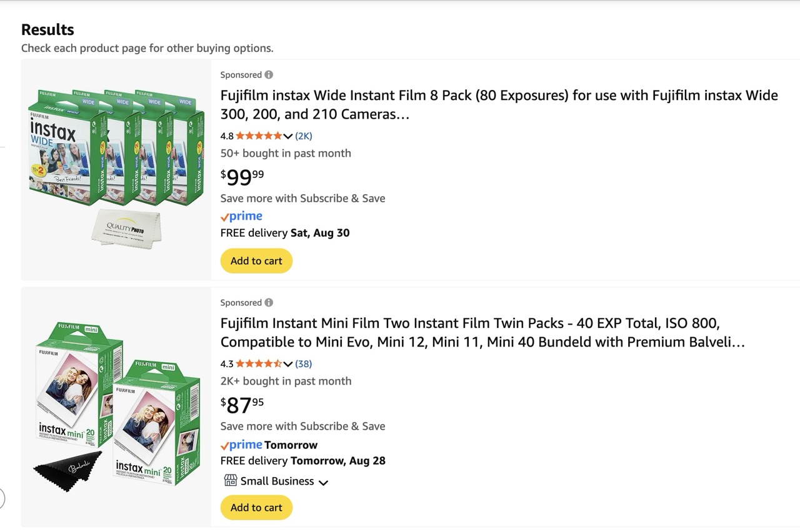Click the $99.99 price

coord(242,177)
